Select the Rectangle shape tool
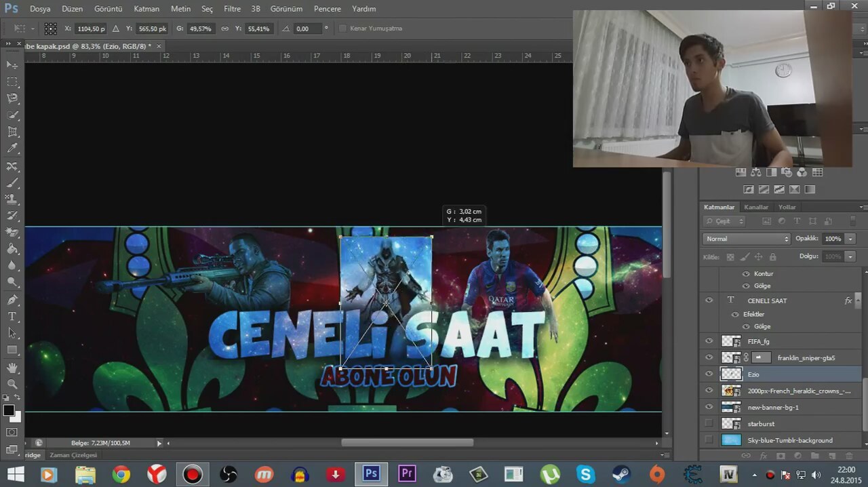Image resolution: width=868 pixels, height=487 pixels. 12,350
